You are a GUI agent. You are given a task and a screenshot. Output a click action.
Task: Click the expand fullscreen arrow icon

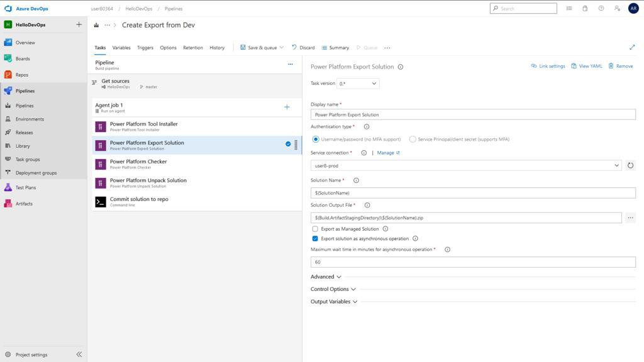[632, 47]
